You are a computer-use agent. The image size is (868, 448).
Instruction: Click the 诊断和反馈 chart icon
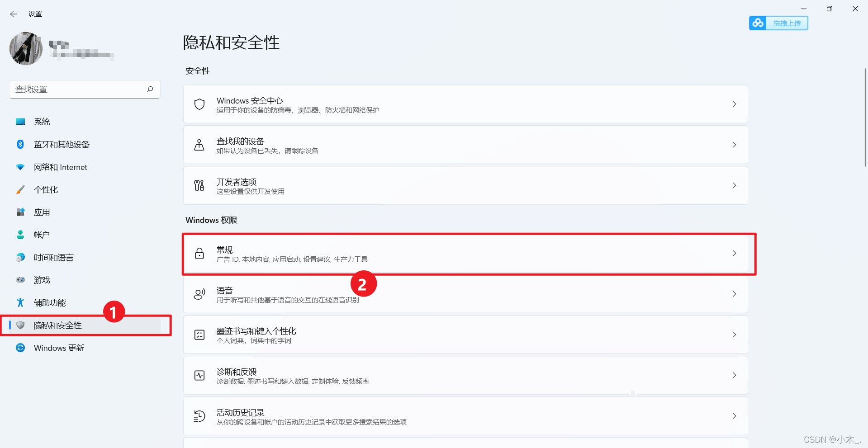[199, 375]
